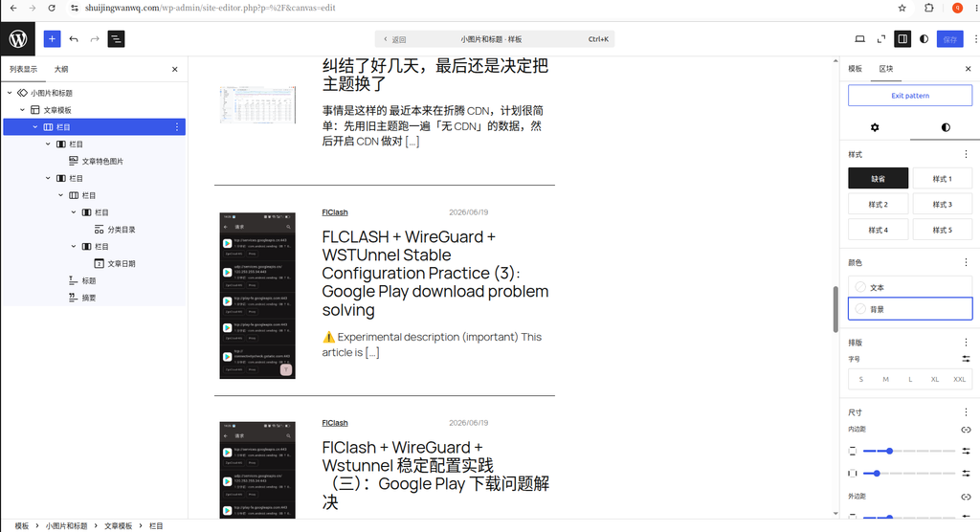Open the 排版 section options menu

click(966, 342)
